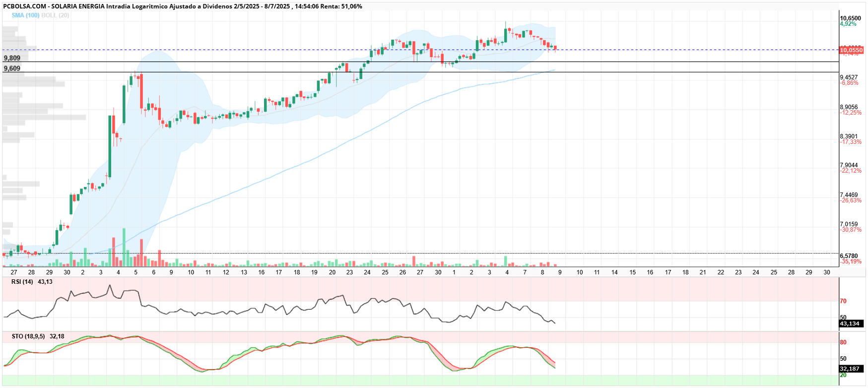Select the PCBOLSA.COM Solaria Energia chart title
Screen dimensions: 868x388
pyautogui.click(x=183, y=6)
